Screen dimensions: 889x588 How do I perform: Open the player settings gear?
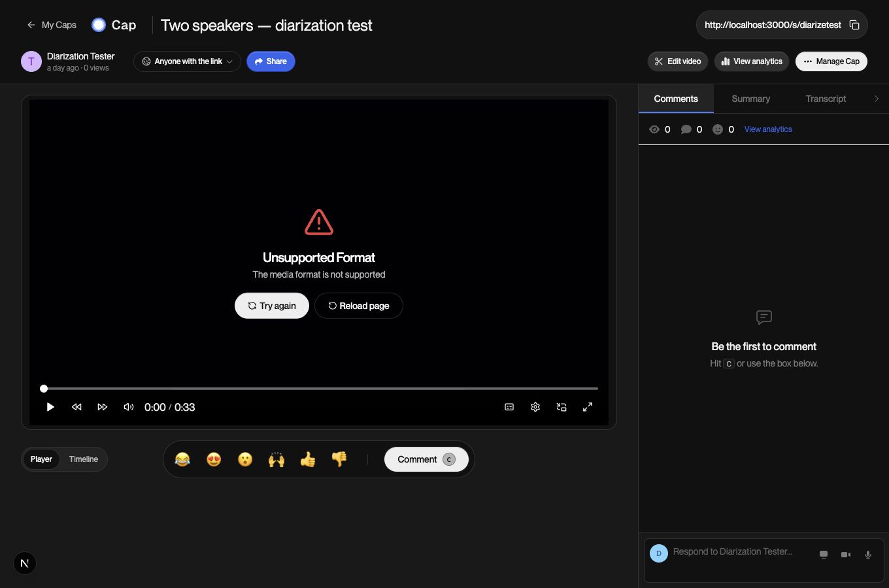pos(535,407)
